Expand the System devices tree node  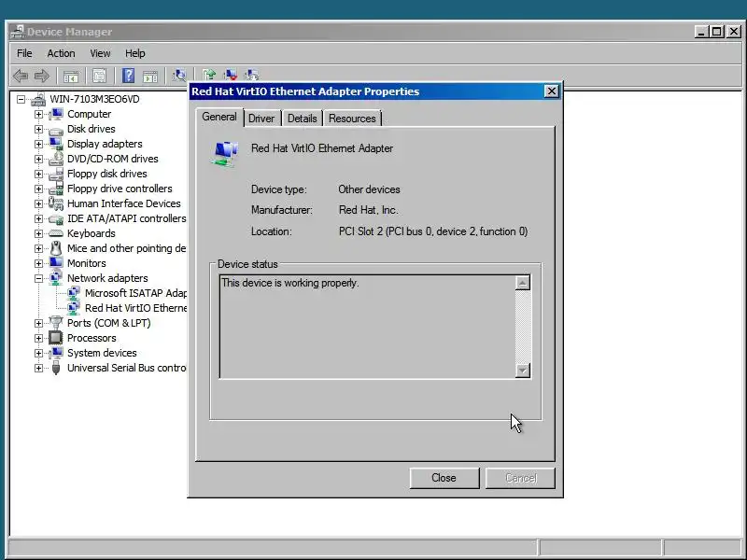38,353
